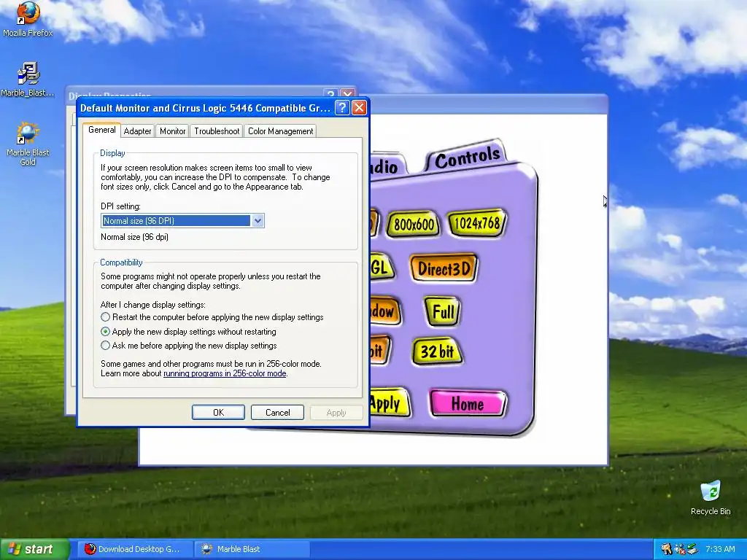Screen dimensions: 747x560
Task: Select the General tab
Action: pyautogui.click(x=101, y=130)
